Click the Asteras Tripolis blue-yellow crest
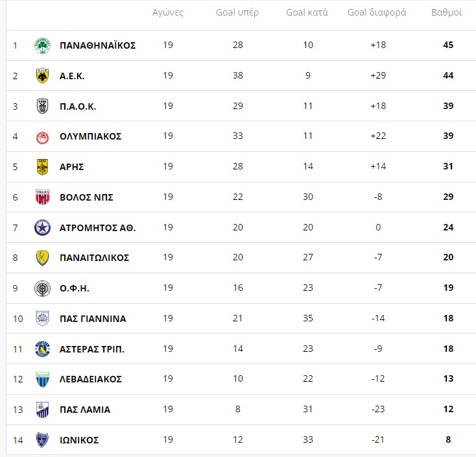476x457 pixels. 43,349
